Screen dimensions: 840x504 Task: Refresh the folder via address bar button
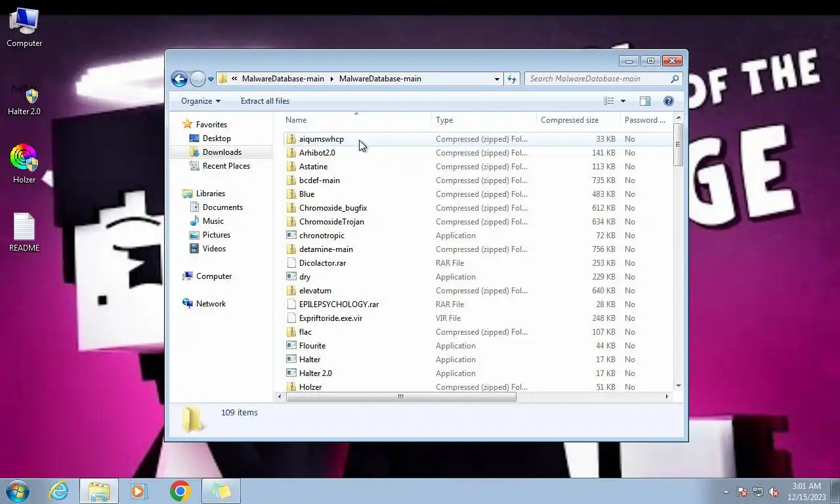(x=512, y=79)
